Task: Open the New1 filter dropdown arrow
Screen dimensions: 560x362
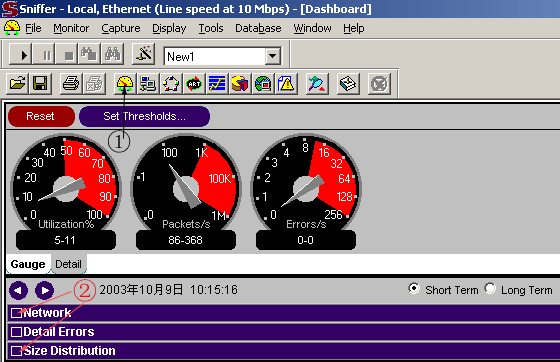Action: click(x=272, y=56)
